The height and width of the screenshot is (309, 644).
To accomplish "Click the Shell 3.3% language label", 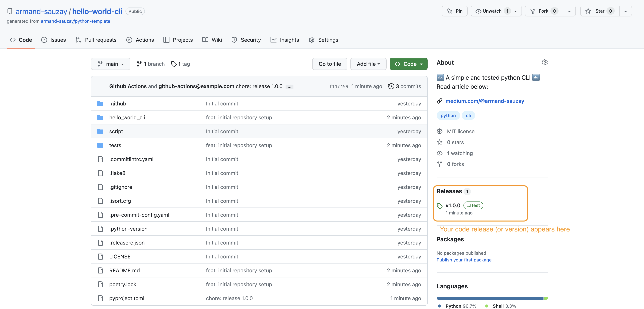I will point(500,306).
